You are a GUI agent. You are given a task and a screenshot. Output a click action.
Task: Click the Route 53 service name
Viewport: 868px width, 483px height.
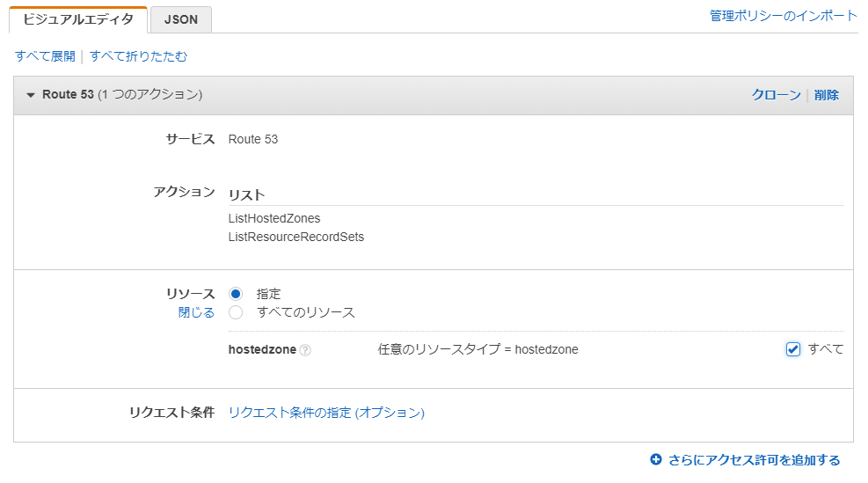253,139
